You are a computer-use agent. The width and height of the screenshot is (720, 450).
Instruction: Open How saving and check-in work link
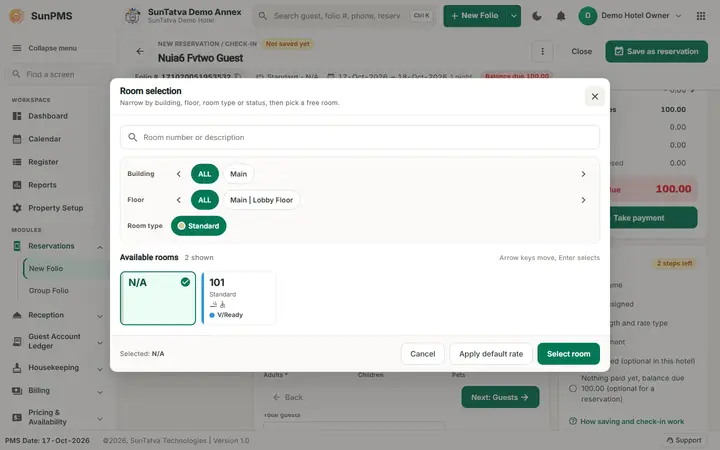tap(632, 422)
